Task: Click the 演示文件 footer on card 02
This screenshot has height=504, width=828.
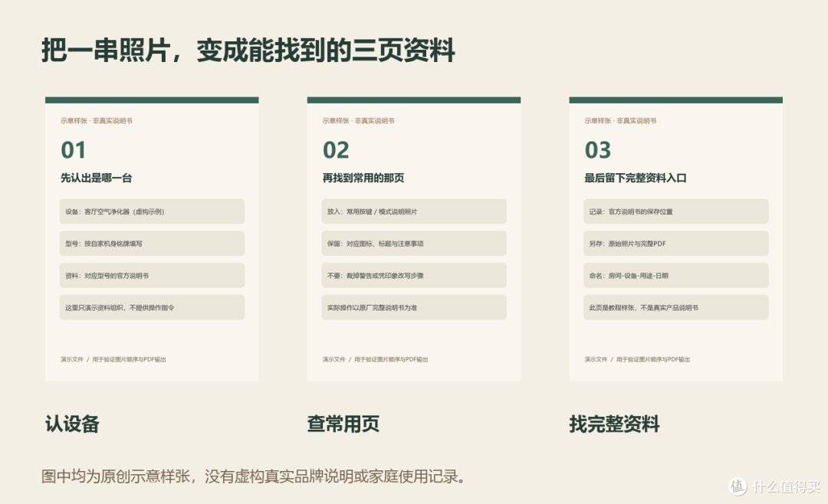Action: click(x=375, y=359)
